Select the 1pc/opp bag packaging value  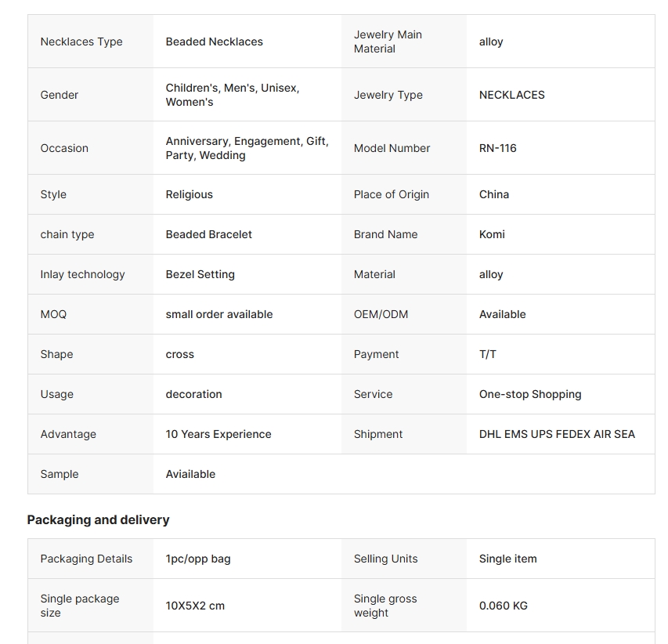point(198,559)
